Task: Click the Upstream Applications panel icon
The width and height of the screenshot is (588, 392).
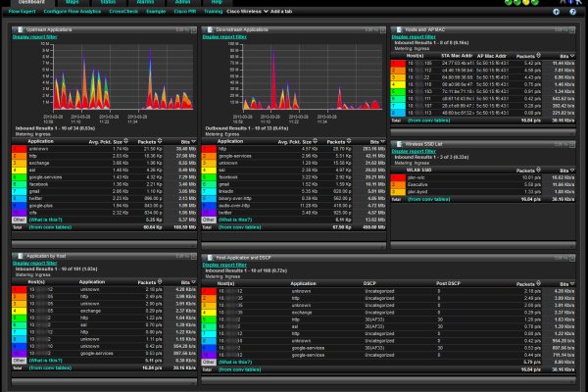Action: [x=18, y=30]
